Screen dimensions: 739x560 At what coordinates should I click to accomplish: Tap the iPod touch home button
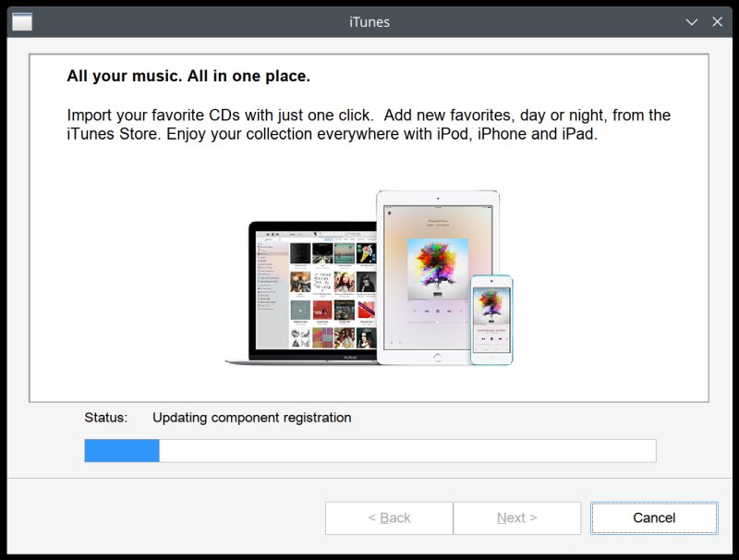[x=491, y=356]
